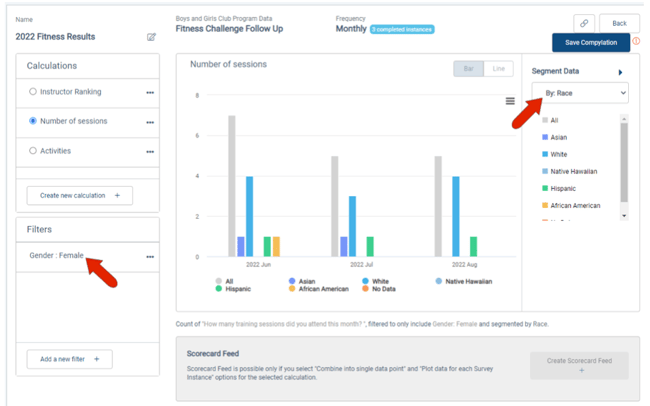
Task: Open options for Gender Female filter
Action: [150, 257]
